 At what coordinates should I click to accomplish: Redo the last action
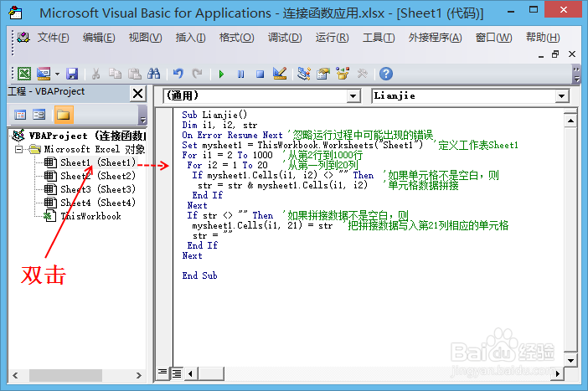197,74
